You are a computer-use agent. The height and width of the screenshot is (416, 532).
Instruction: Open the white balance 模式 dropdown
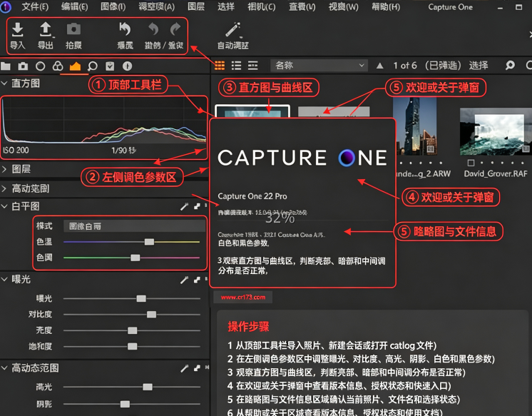(134, 226)
